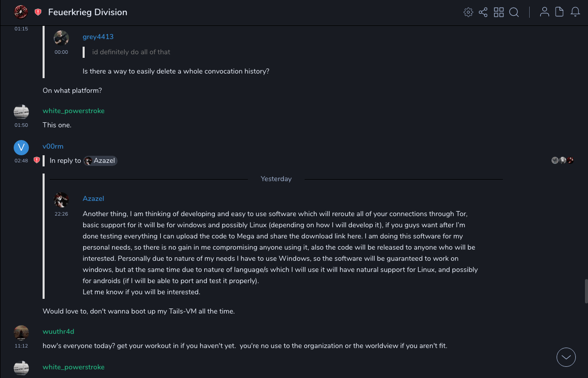Click the share room icon
This screenshot has width=588, height=378.
pyautogui.click(x=483, y=12)
